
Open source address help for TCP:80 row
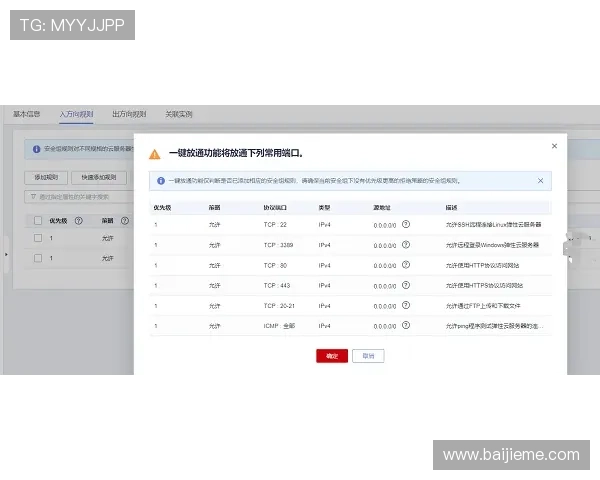(406, 265)
